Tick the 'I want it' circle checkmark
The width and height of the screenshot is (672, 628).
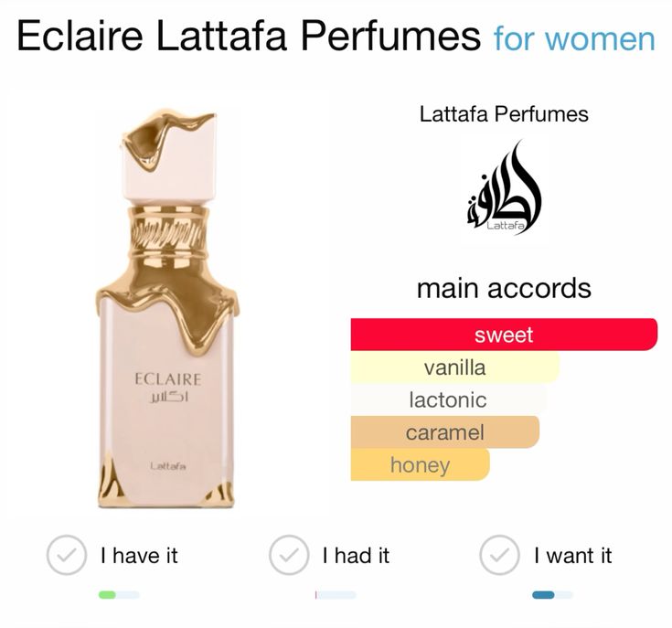500,555
